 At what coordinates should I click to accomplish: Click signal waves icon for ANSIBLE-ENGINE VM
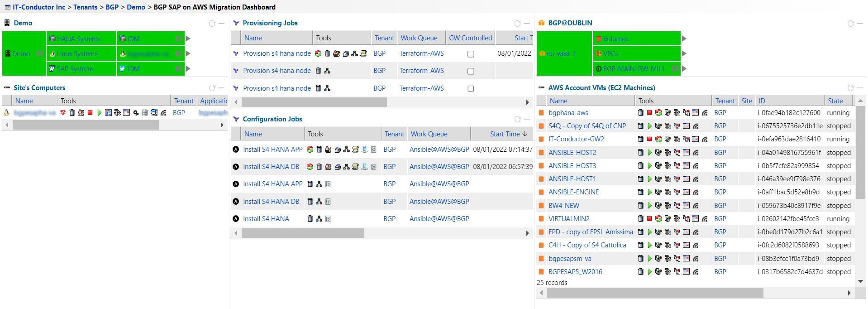[x=696, y=192]
